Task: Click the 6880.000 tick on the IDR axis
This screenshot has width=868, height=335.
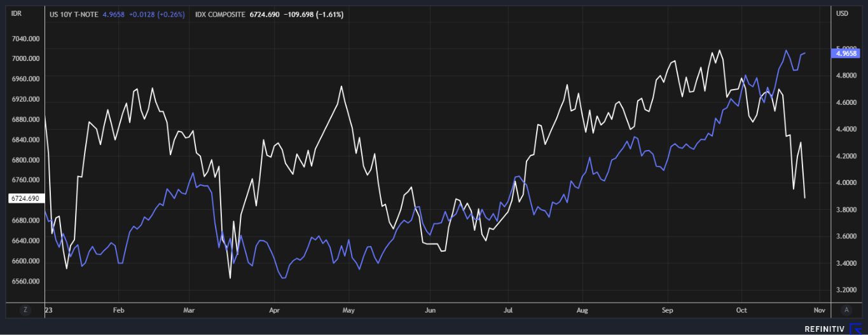Action: point(25,120)
